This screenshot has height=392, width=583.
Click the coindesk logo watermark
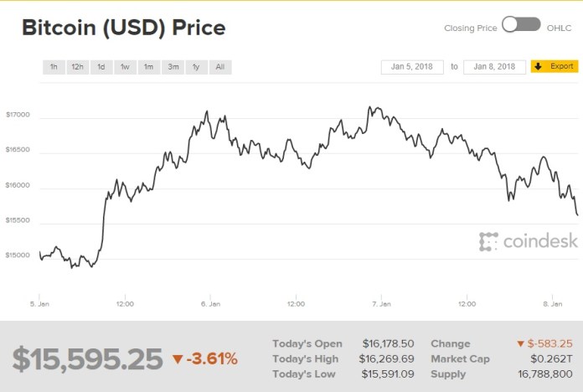coord(529,241)
